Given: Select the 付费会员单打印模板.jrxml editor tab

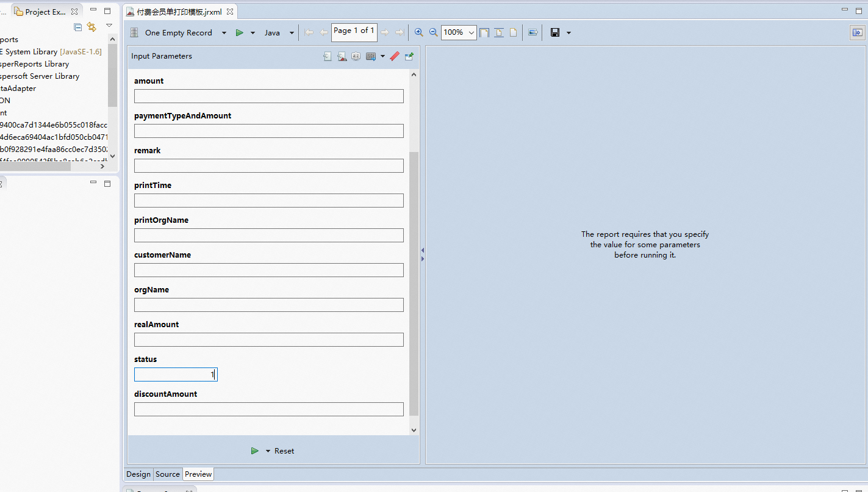Looking at the screenshot, I should (x=179, y=12).
